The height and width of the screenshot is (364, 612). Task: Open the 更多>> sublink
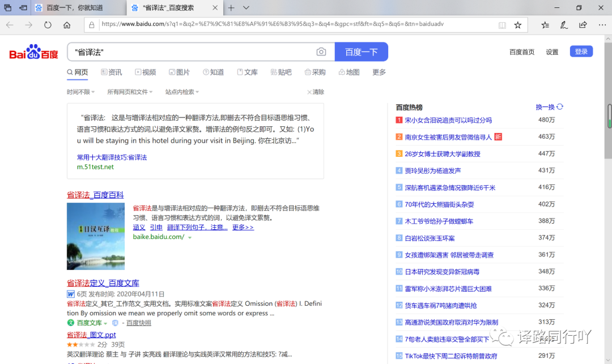(x=243, y=227)
